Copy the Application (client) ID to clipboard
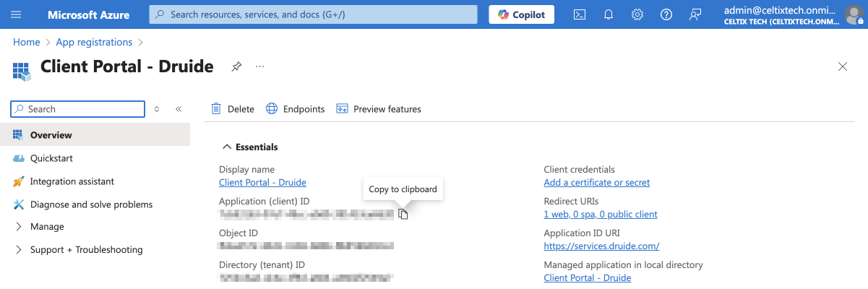The image size is (868, 289). pyautogui.click(x=403, y=214)
